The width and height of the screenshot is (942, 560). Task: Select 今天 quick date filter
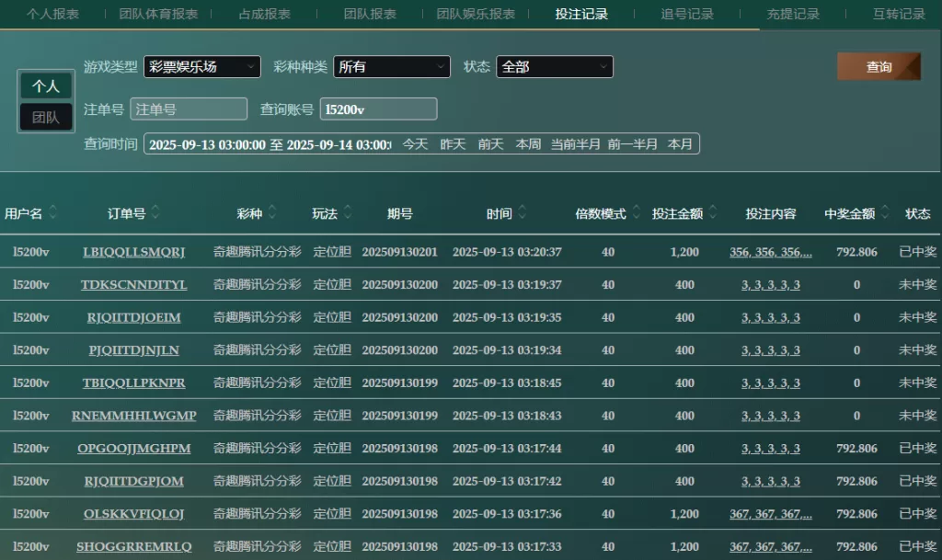416,144
